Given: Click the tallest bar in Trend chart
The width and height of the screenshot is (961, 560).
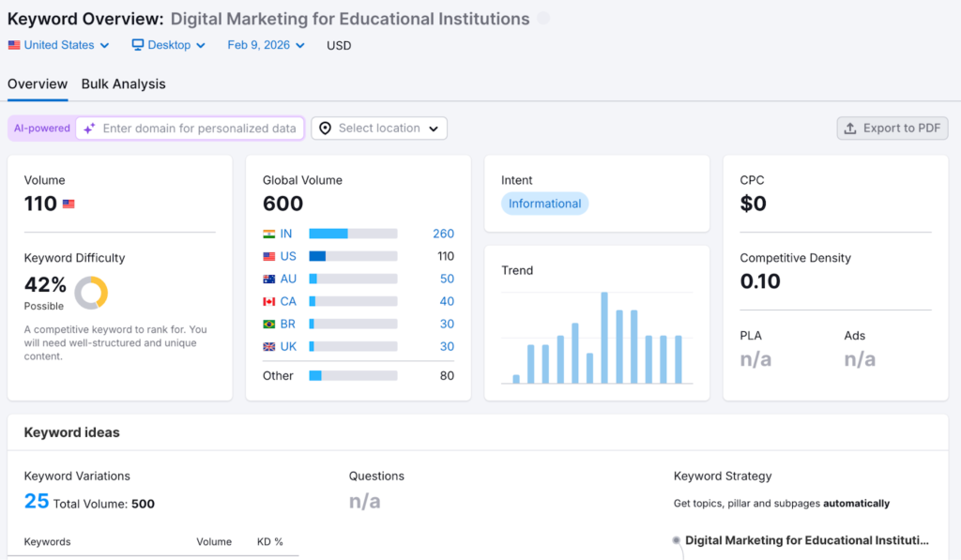Looking at the screenshot, I should [604, 338].
